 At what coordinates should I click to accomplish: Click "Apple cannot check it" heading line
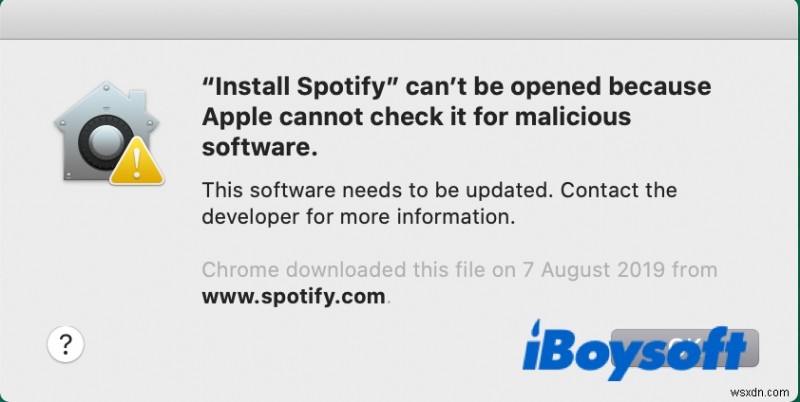pyautogui.click(x=416, y=117)
